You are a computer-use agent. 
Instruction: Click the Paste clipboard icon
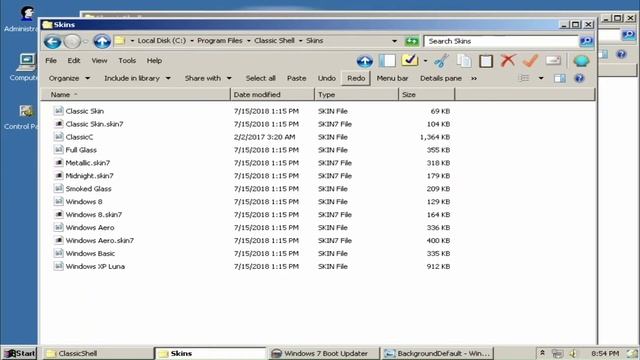[486, 61]
